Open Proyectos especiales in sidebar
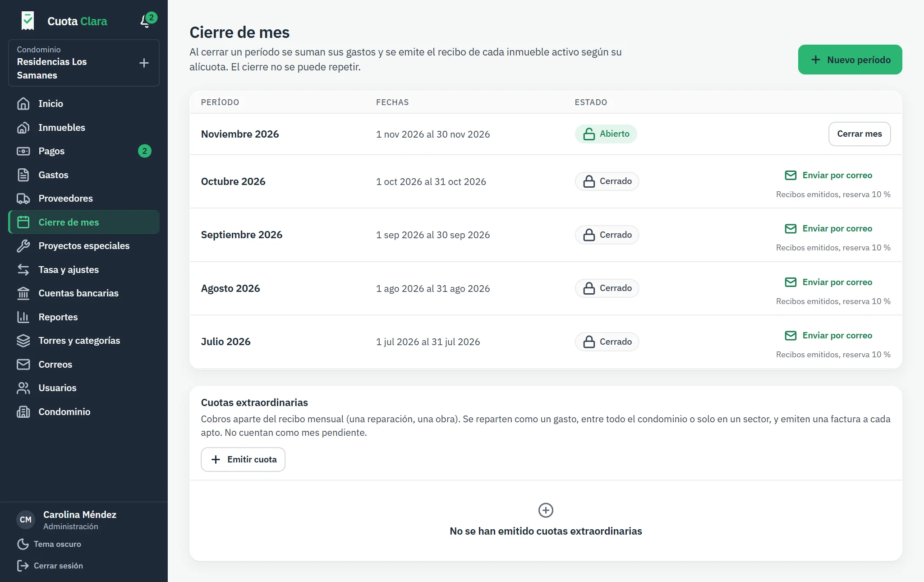This screenshot has width=924, height=582. pos(84,246)
